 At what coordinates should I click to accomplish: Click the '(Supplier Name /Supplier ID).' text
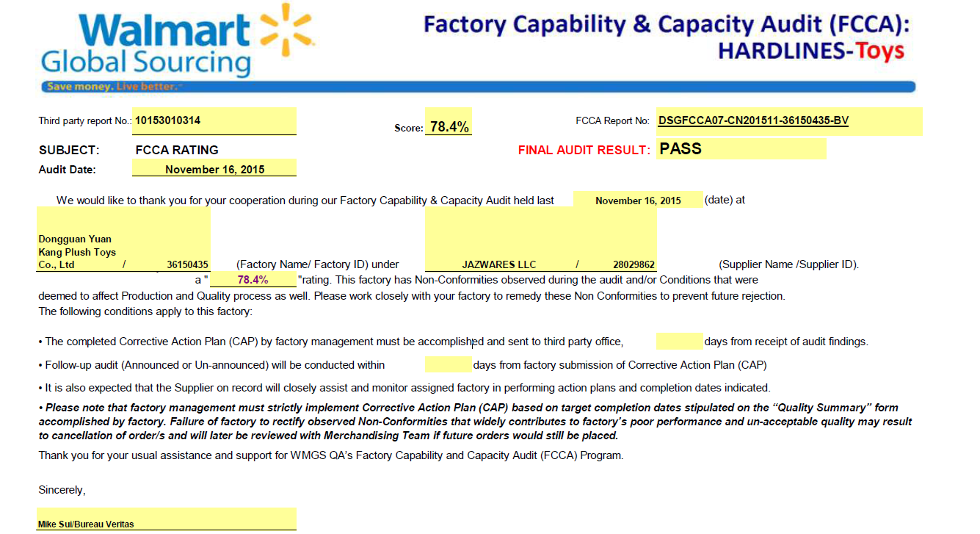click(788, 264)
